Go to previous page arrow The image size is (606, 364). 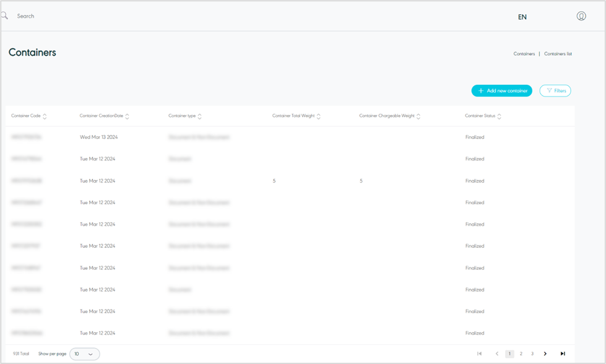pos(496,353)
